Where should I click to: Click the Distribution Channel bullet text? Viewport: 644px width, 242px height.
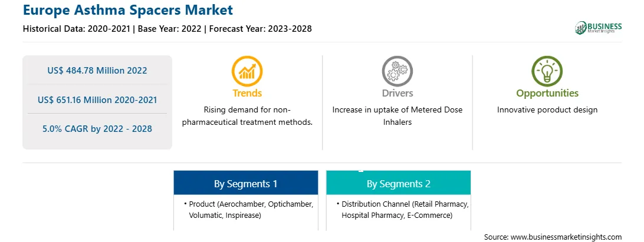(402, 210)
